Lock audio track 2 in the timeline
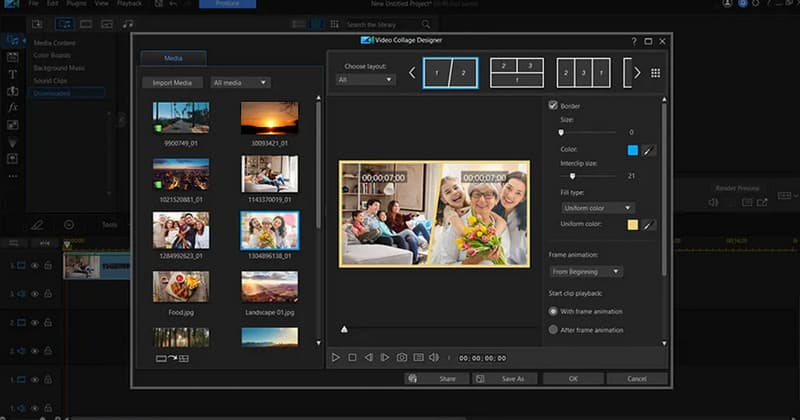This screenshot has width=800, height=420. click(47, 351)
